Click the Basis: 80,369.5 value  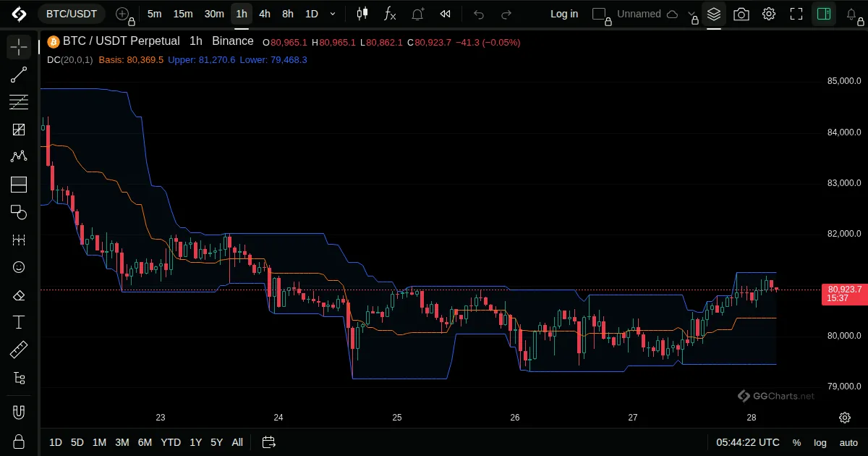131,59
